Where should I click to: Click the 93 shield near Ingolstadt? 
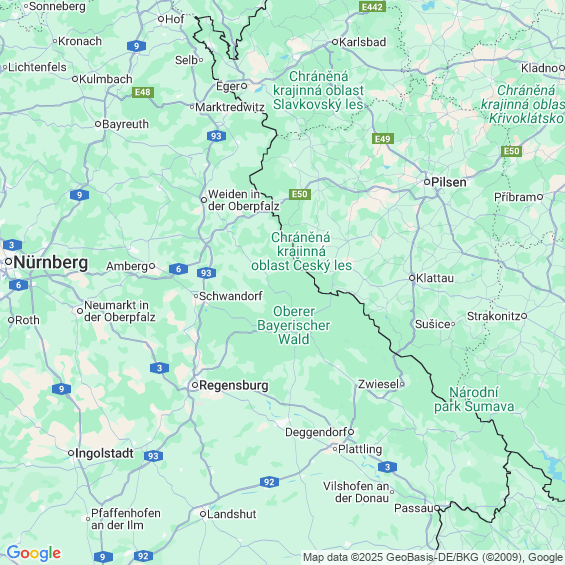click(153, 456)
